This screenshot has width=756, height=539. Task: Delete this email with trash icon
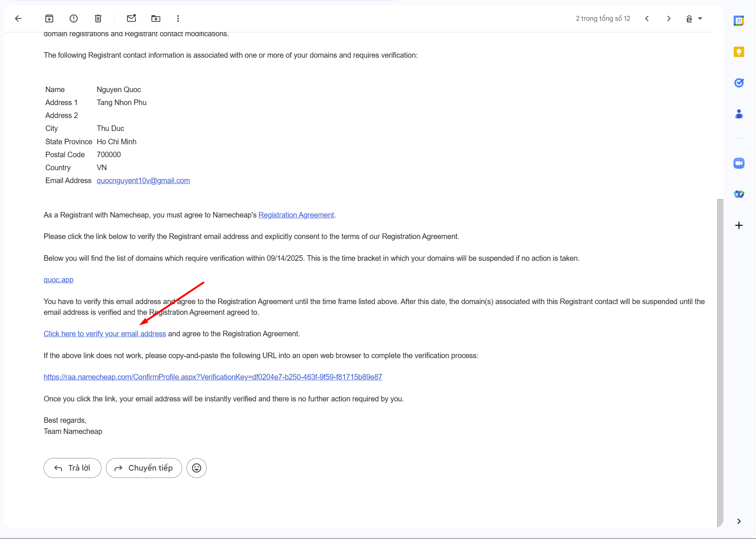(x=98, y=18)
